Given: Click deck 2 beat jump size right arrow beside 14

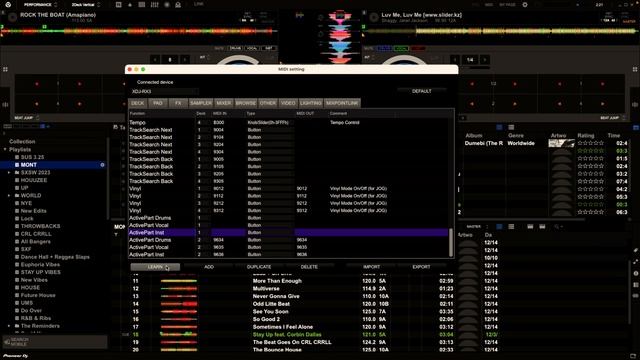Looking at the screenshot, I should pos(485,60).
